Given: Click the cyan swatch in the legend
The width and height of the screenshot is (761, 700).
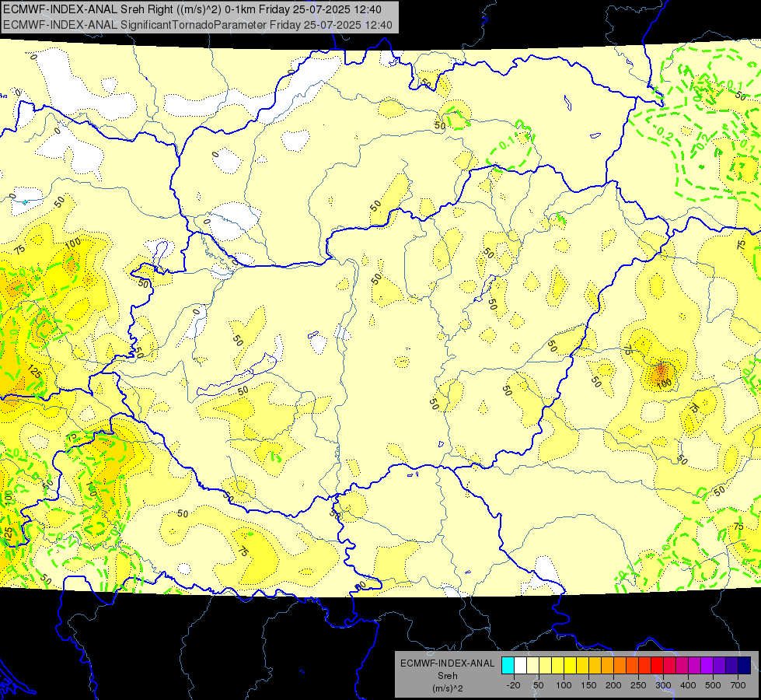Looking at the screenshot, I should pos(508,666).
